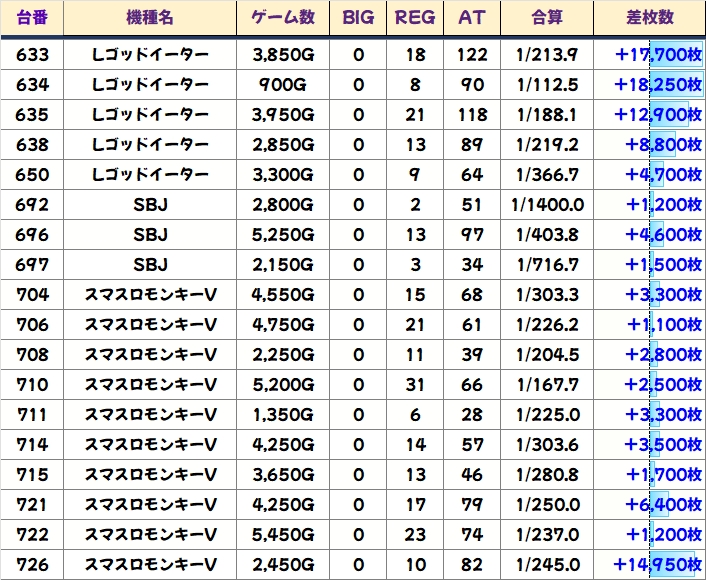
Task: Click the REG column header
Action: [x=415, y=18]
